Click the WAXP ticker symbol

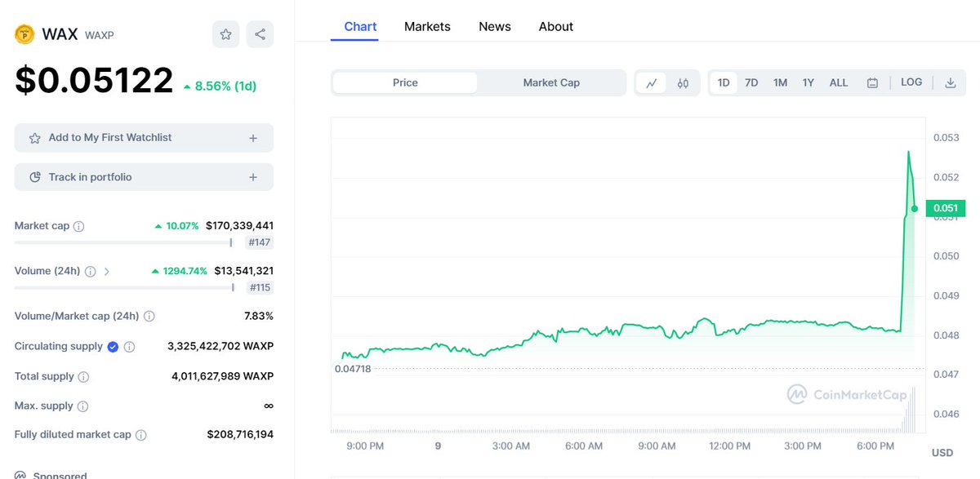[100, 35]
